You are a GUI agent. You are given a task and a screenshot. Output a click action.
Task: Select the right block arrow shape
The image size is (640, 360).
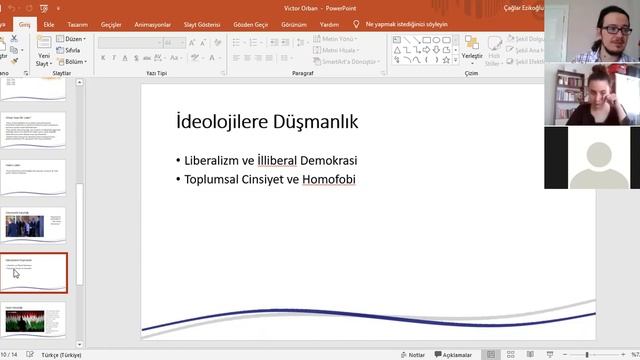pos(427,50)
